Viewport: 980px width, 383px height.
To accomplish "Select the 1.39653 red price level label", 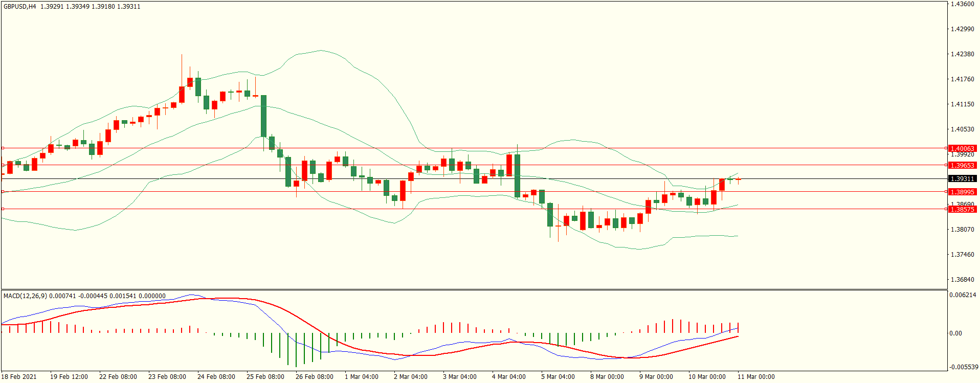I will (x=962, y=166).
